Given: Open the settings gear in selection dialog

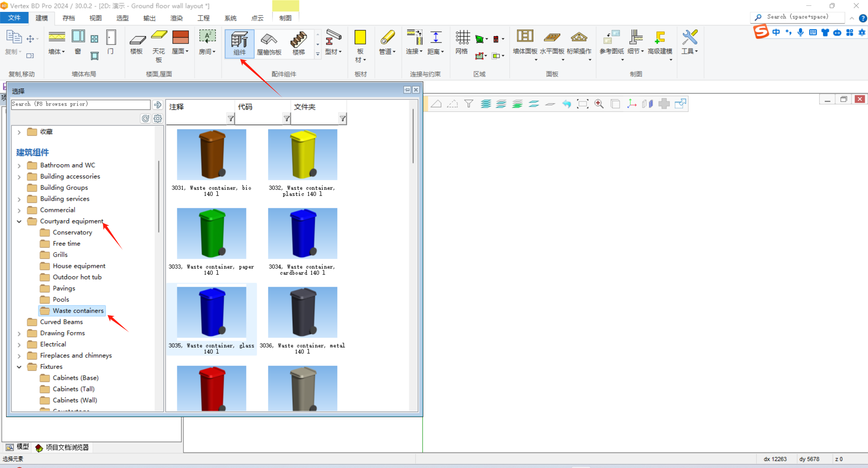Looking at the screenshot, I should (x=158, y=118).
